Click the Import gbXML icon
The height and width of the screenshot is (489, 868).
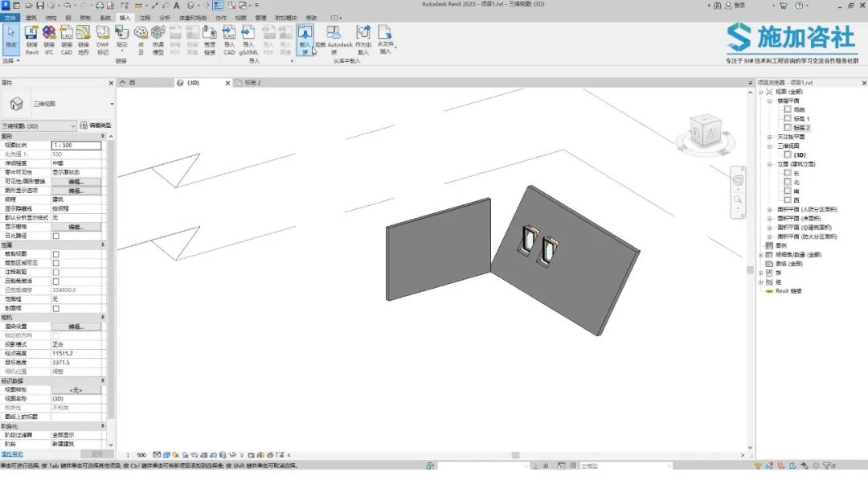click(x=248, y=40)
